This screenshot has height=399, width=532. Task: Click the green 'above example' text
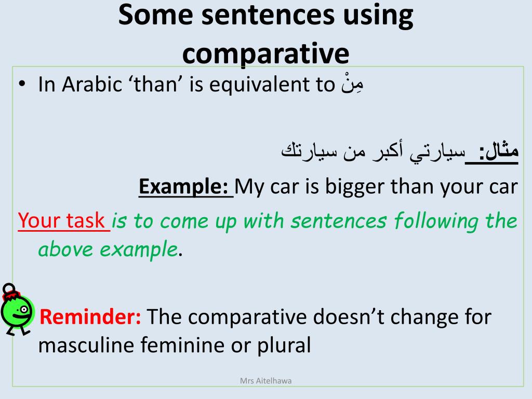point(108,249)
